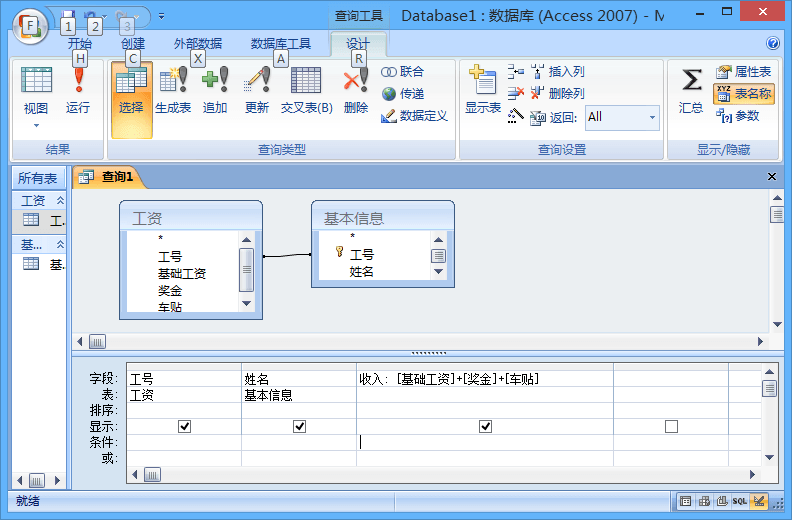Switch to datasheet view in status bar
This screenshot has height=520, width=792.
(x=685, y=501)
